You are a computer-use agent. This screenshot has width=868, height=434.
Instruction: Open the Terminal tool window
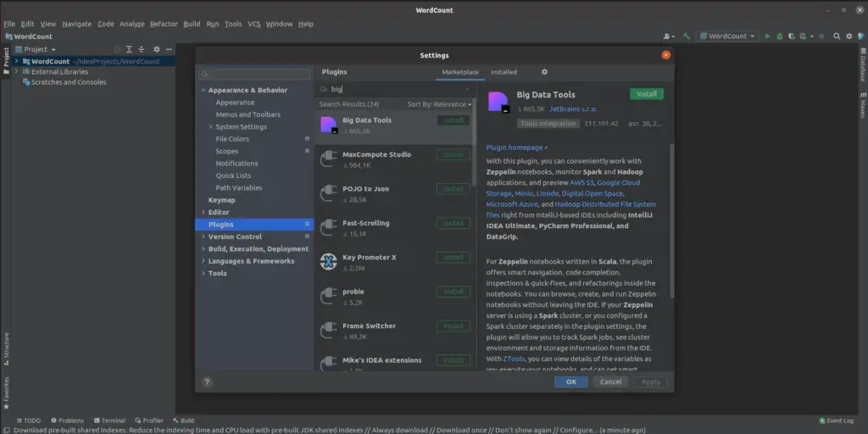pyautogui.click(x=109, y=420)
